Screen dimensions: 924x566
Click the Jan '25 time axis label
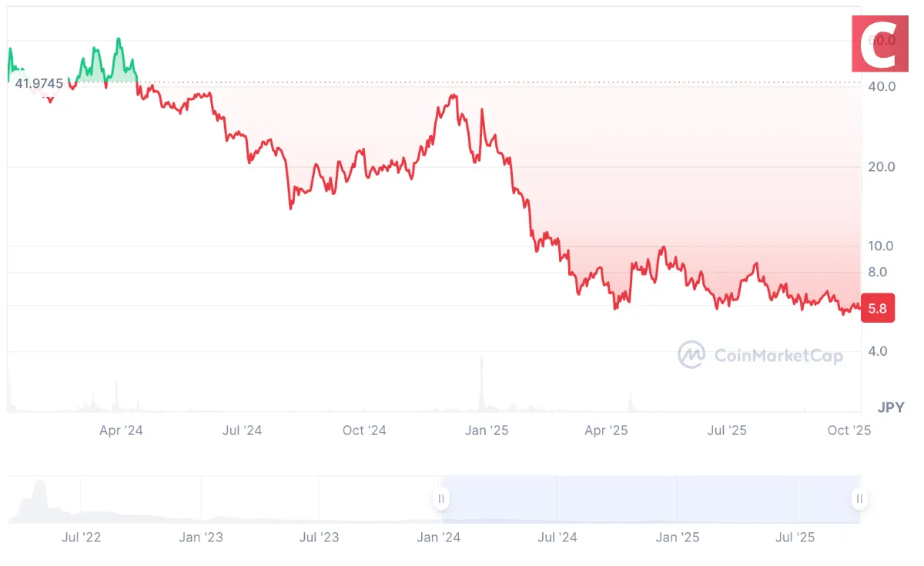[487, 430]
